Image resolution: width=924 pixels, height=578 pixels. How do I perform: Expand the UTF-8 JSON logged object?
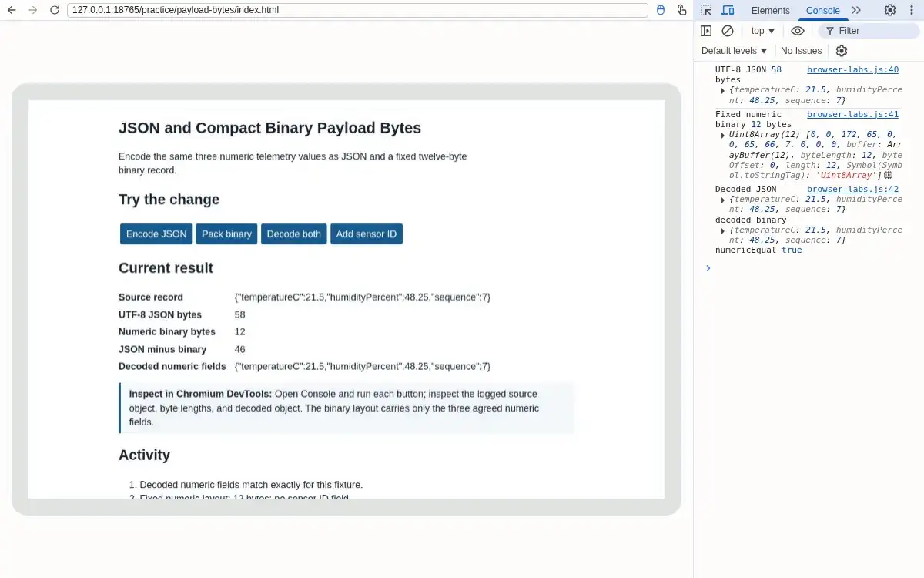723,90
